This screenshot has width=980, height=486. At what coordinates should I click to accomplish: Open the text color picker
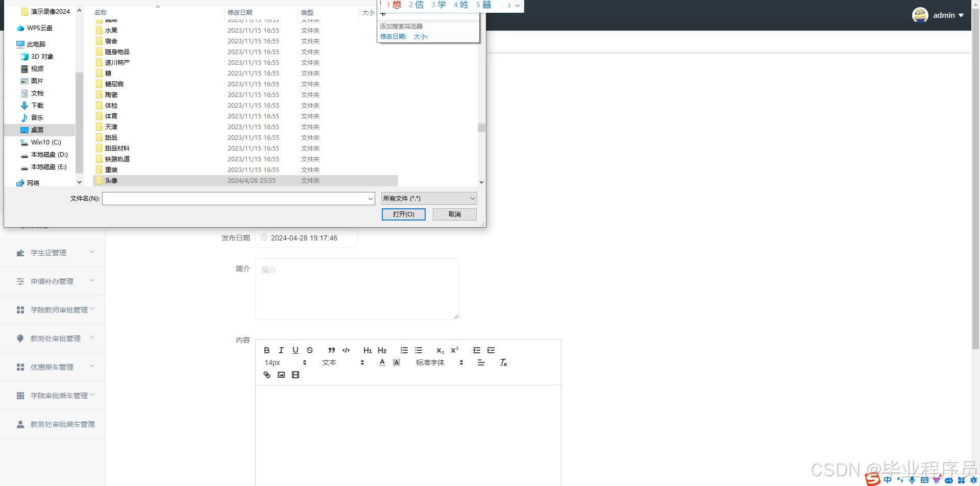(382, 362)
